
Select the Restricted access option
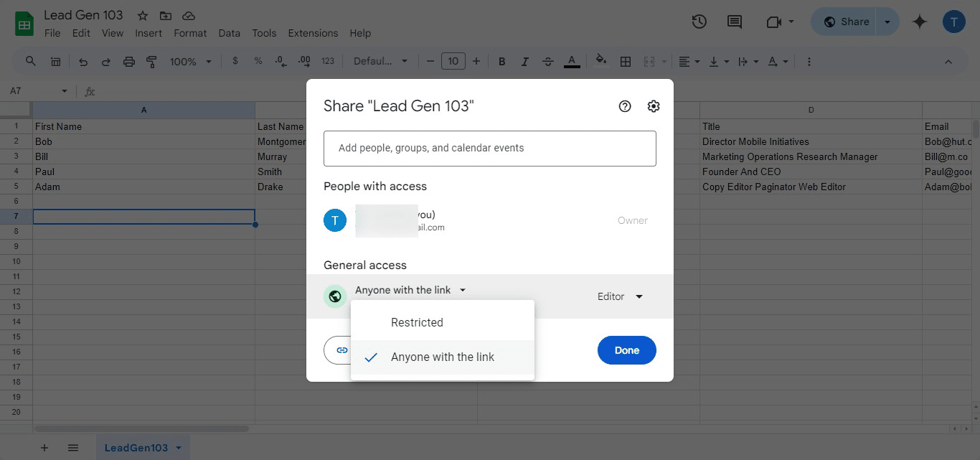point(417,322)
